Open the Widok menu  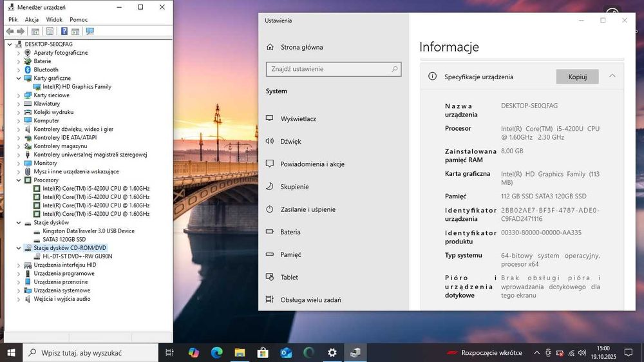coord(54,19)
